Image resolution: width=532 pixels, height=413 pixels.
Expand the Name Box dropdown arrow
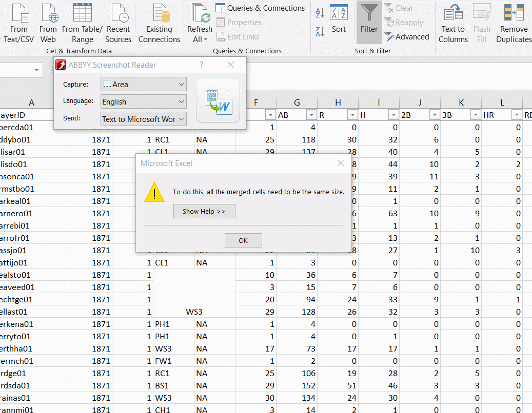pos(36,70)
